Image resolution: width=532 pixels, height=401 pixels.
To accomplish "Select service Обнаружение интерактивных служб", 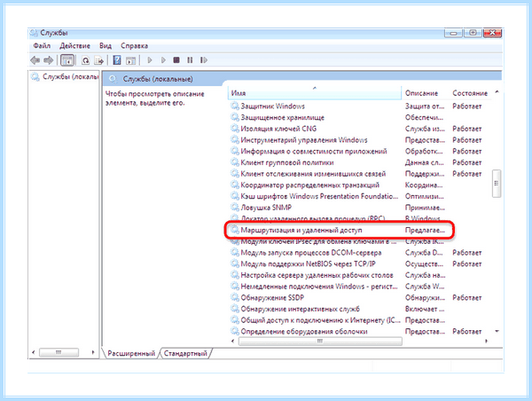I will (300, 309).
